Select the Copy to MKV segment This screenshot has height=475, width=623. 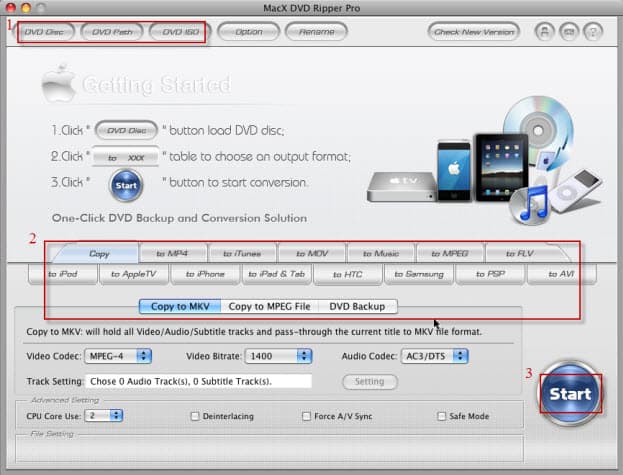(180, 306)
